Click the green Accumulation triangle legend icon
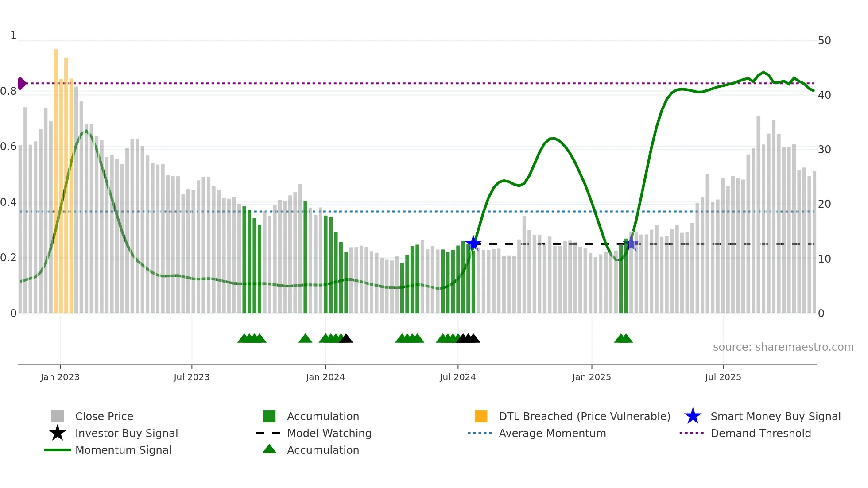 pyautogui.click(x=269, y=449)
